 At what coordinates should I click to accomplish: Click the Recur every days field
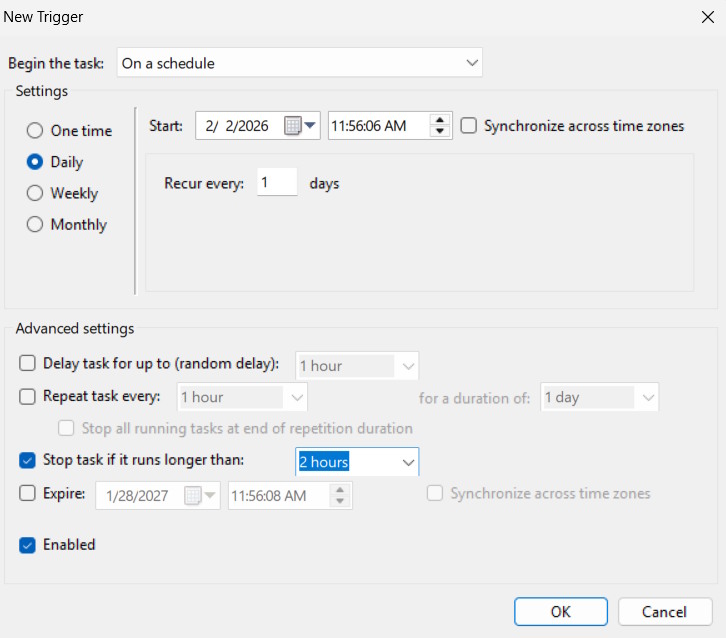[x=276, y=183]
